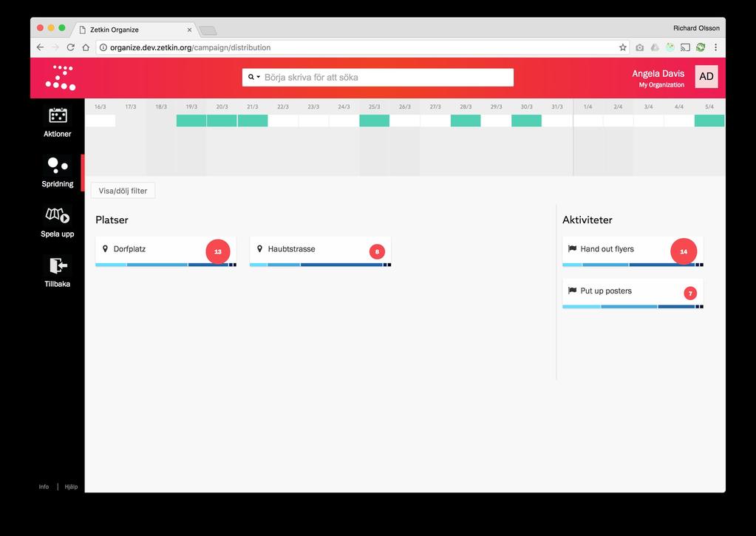Click the green refresh extension icon
This screenshot has height=536, width=756.
coord(701,47)
